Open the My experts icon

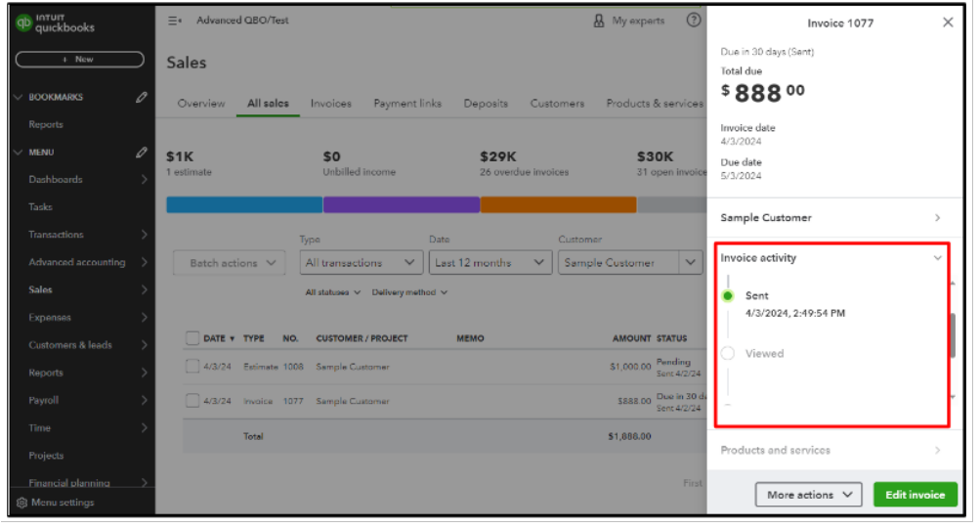pyautogui.click(x=599, y=21)
